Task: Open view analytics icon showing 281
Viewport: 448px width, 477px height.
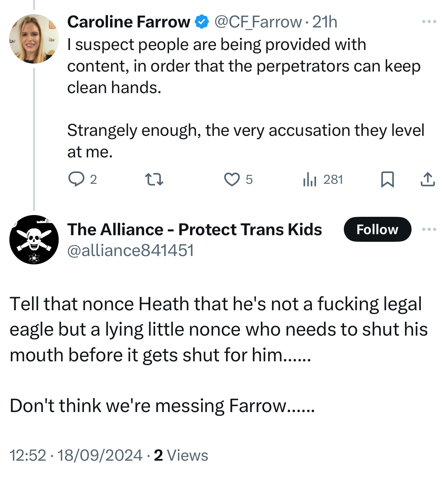Action: pos(309,179)
